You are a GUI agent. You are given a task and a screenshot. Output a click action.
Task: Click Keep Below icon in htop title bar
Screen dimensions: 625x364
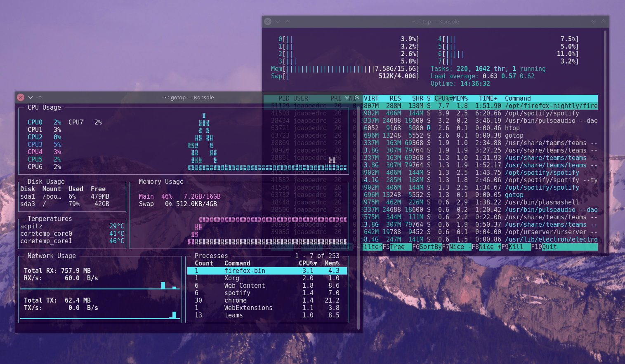pos(594,21)
